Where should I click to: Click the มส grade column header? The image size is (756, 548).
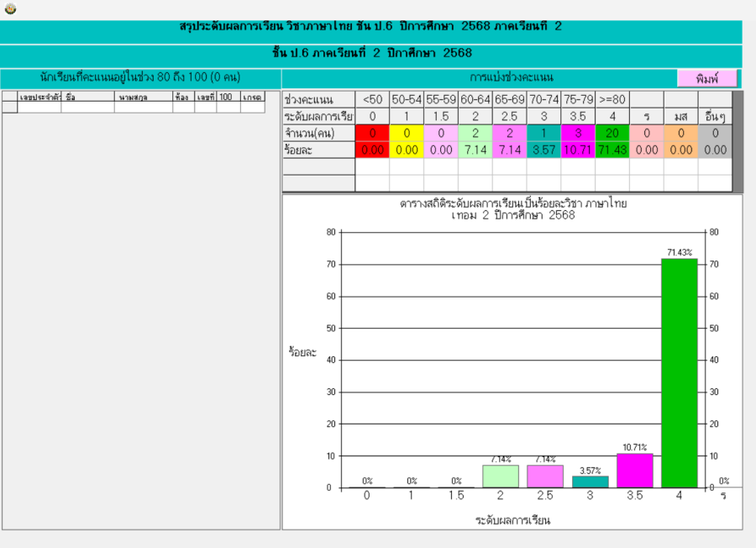pyautogui.click(x=680, y=116)
